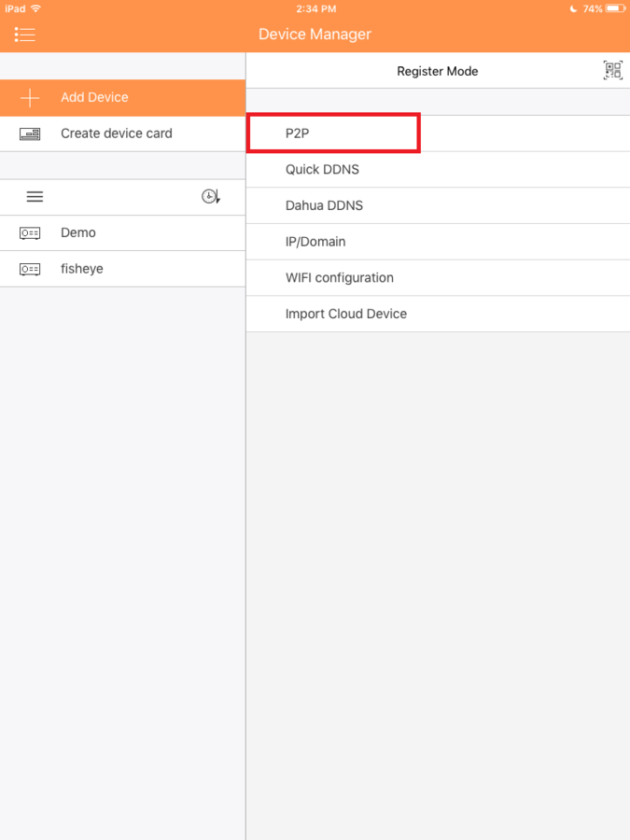Click the plus icon for Add Device
The height and width of the screenshot is (840, 630).
(x=30, y=98)
